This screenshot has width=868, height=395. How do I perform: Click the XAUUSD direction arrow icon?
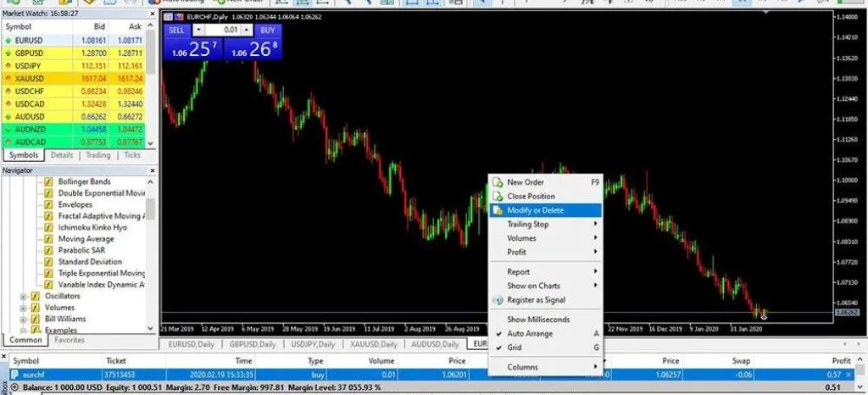pyautogui.click(x=8, y=79)
